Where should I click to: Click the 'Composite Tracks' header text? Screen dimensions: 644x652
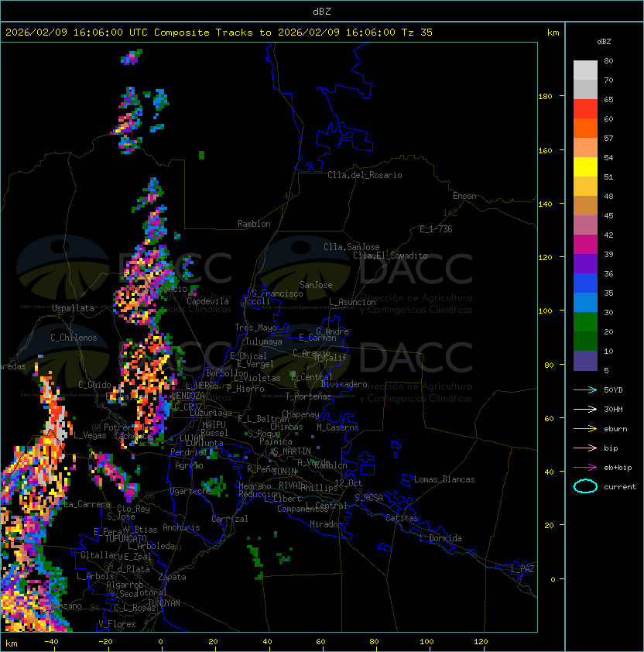click(204, 32)
